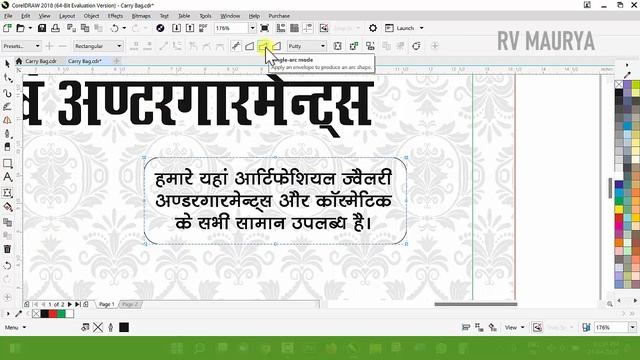The width and height of the screenshot is (640, 360).
Task: Open the Window menu
Action: click(x=230, y=16)
